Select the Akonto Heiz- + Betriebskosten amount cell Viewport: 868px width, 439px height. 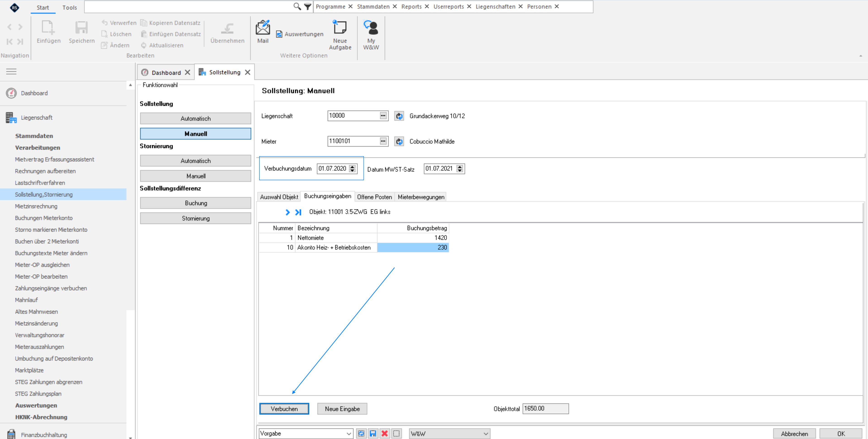click(413, 247)
